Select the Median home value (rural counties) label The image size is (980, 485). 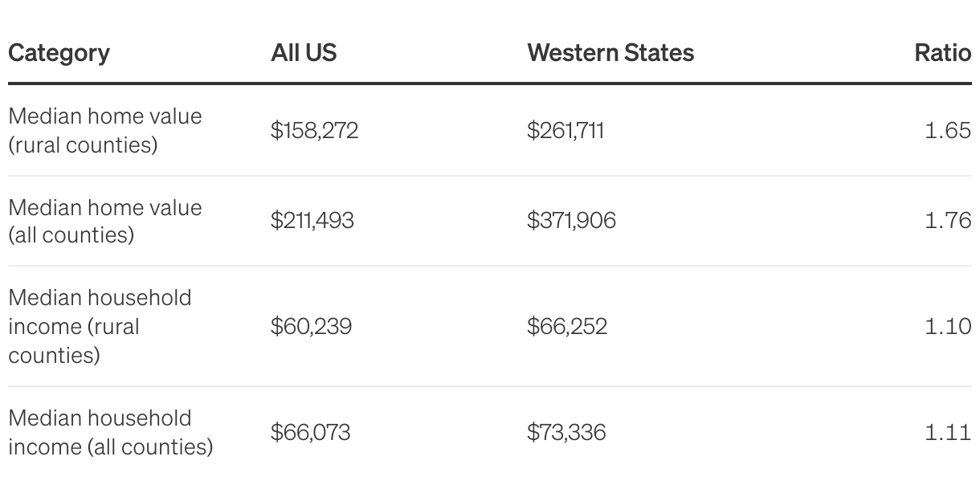point(105,130)
